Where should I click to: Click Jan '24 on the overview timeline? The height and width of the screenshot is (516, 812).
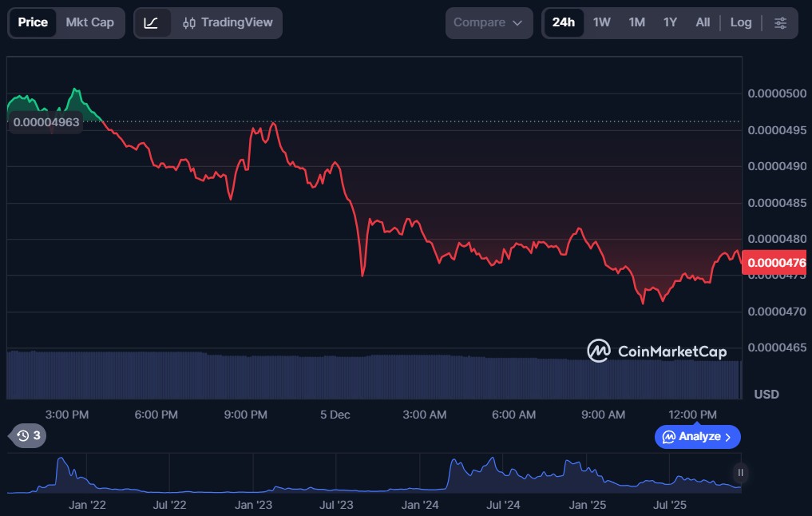pyautogui.click(x=420, y=505)
